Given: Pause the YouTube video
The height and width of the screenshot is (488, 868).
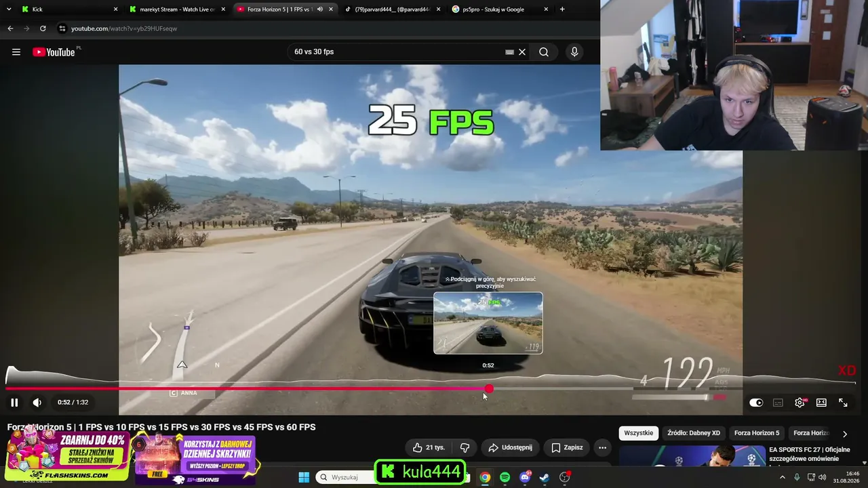Looking at the screenshot, I should point(14,403).
